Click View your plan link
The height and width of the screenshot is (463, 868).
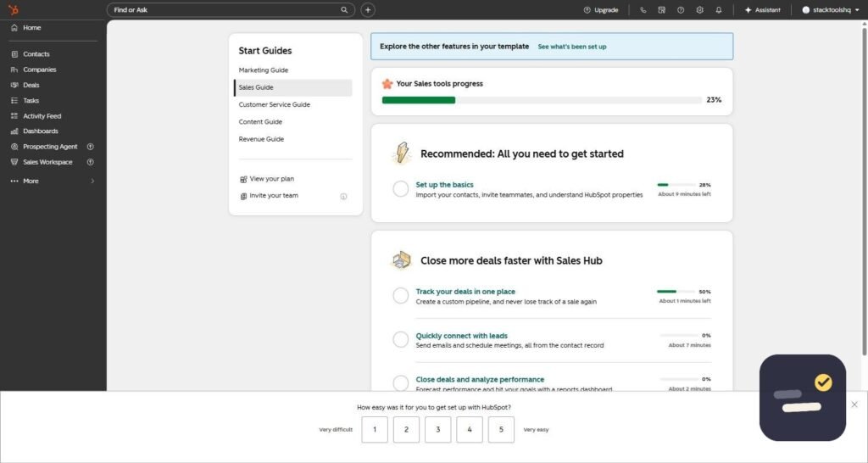[272, 179]
